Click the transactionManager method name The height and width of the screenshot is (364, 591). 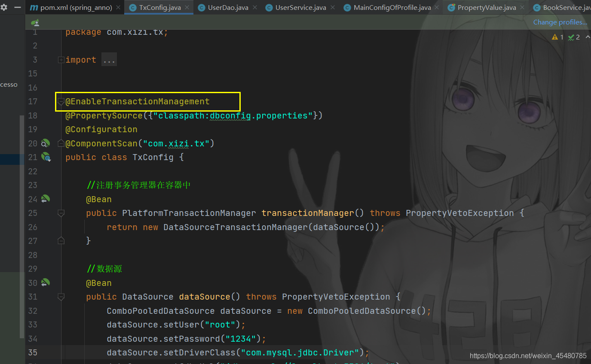(307, 213)
